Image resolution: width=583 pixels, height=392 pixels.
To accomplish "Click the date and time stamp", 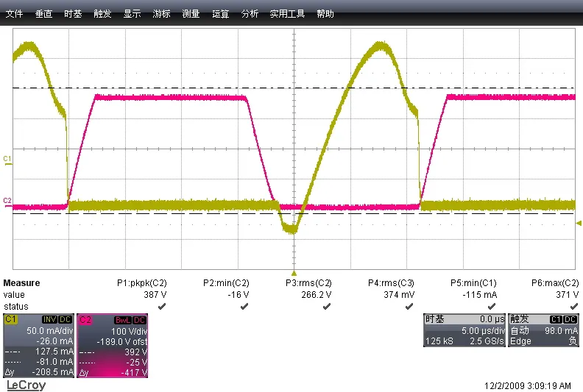I will (x=528, y=385).
